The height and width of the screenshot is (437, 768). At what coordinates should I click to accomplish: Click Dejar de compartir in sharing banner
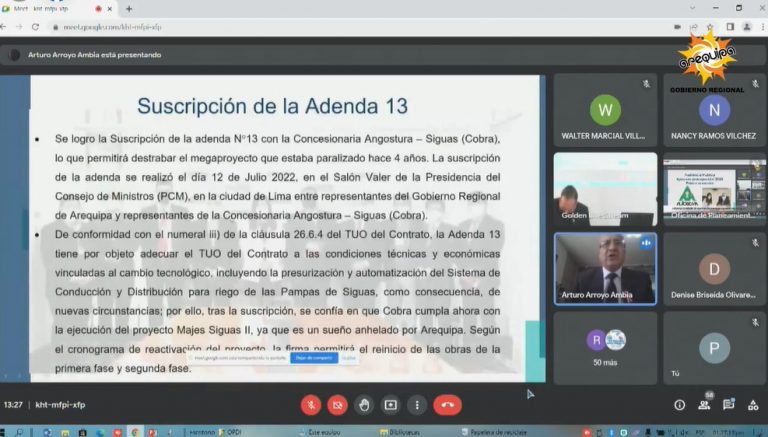pos(314,358)
